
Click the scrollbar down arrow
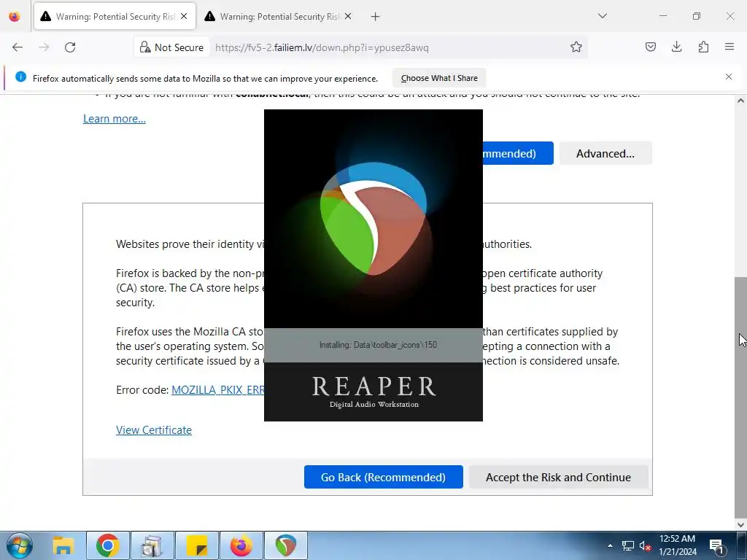pos(740,524)
